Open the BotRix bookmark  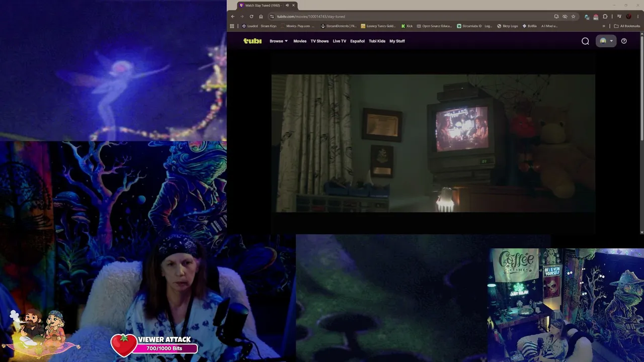click(530, 26)
